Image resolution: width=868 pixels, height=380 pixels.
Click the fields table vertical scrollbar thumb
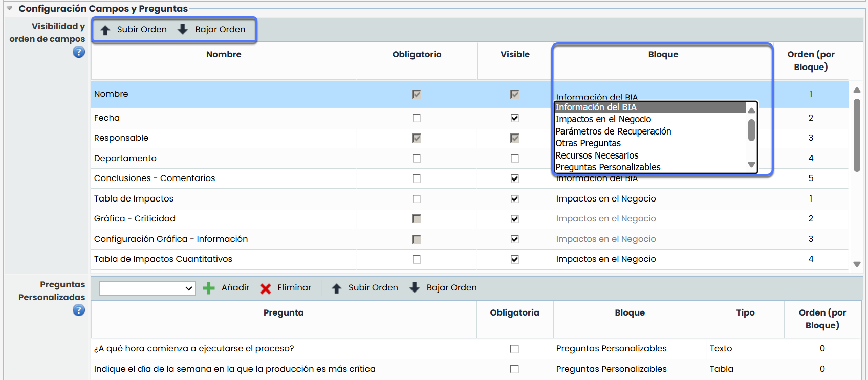[x=857, y=136]
